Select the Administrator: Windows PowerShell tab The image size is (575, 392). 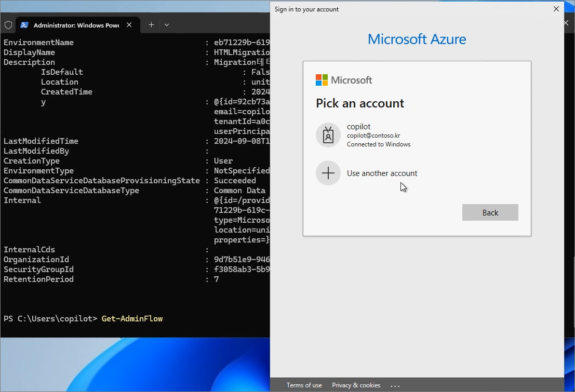click(78, 25)
